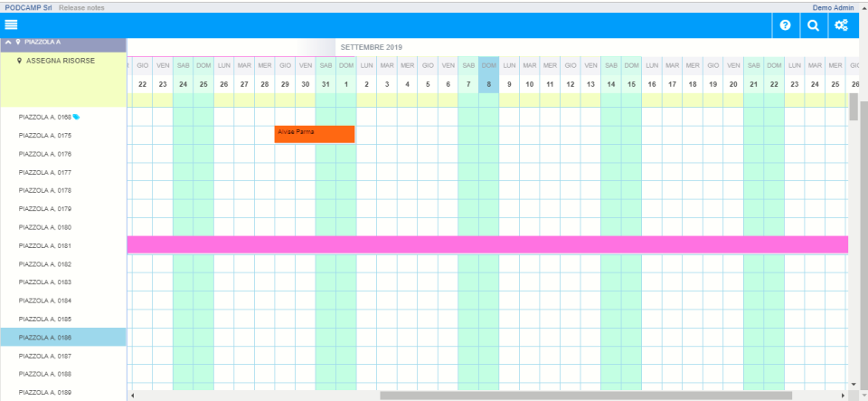This screenshot has height=401, width=868.
Task: Select date column LUN 9
Action: (x=509, y=75)
